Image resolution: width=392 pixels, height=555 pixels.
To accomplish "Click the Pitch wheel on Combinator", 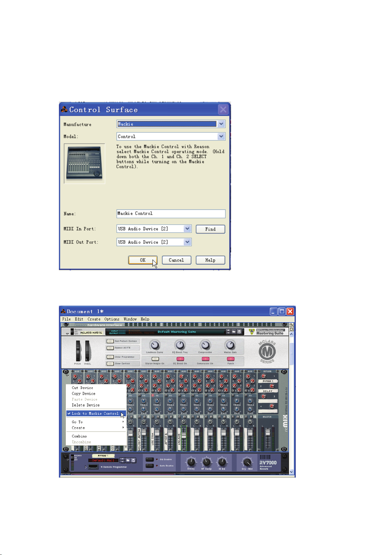I will (x=78, y=351).
